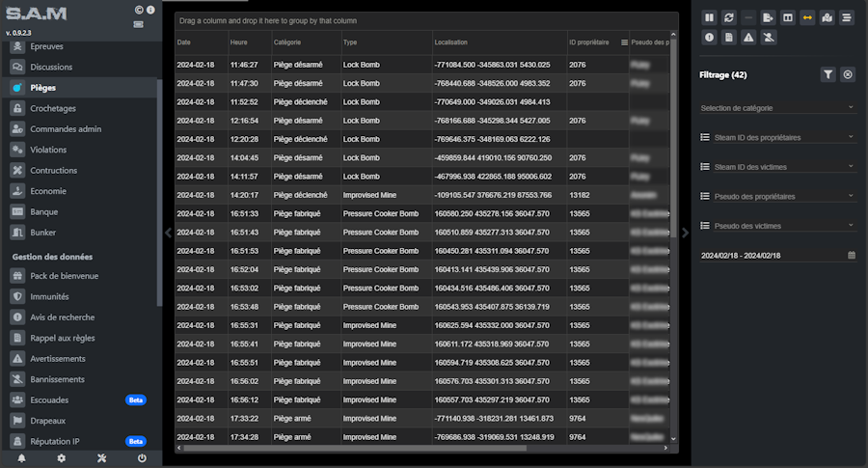The height and width of the screenshot is (468, 868).
Task: Go to Bannissements in the sidebar
Action: (x=57, y=379)
